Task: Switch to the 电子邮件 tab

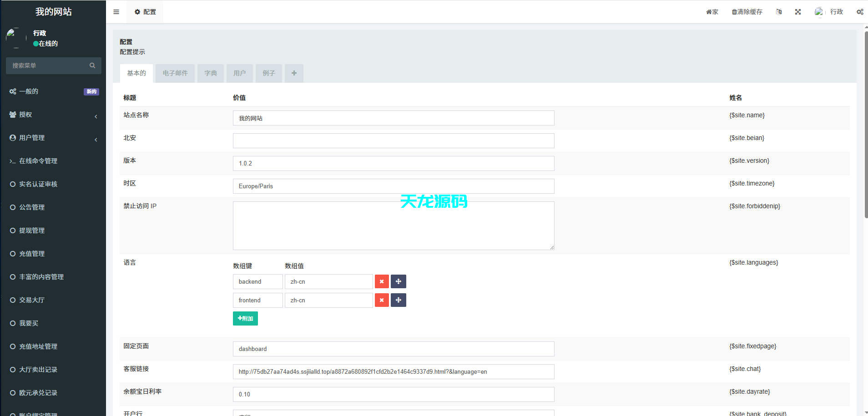Action: 175,73
